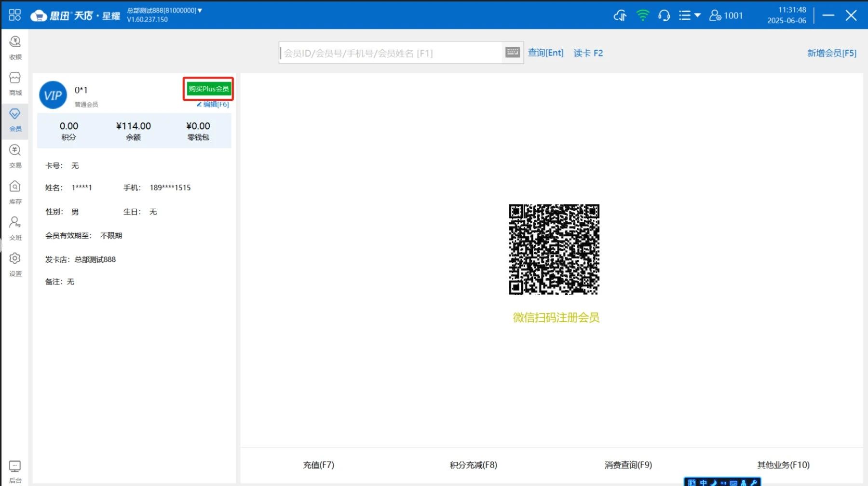Click the 编辑[F6] edit member link

pyautogui.click(x=213, y=104)
